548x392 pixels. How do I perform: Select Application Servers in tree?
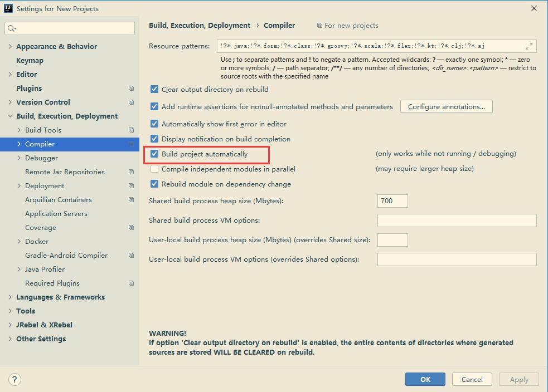pos(56,214)
